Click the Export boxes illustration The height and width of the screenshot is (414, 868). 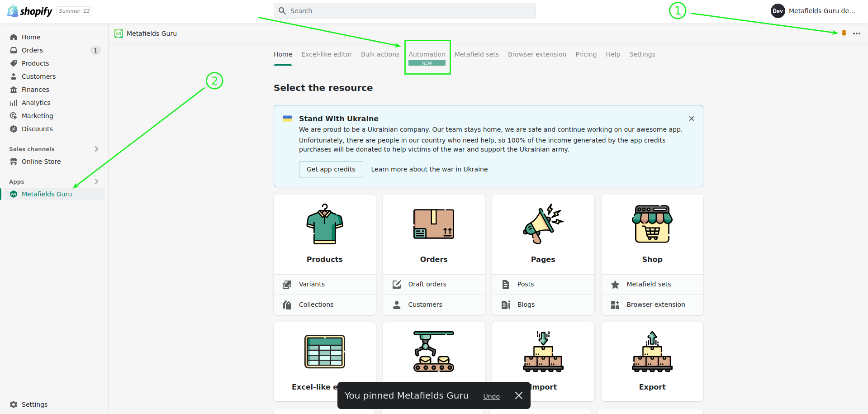coord(652,352)
